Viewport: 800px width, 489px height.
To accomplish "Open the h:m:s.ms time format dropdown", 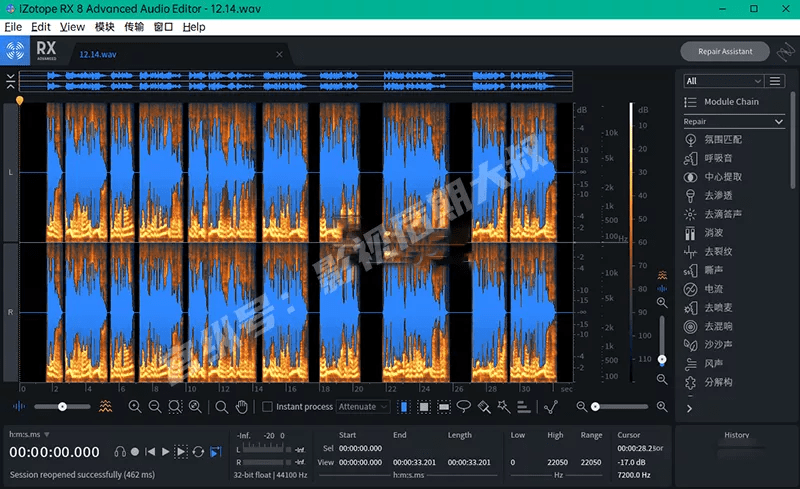I will pyautogui.click(x=30, y=434).
